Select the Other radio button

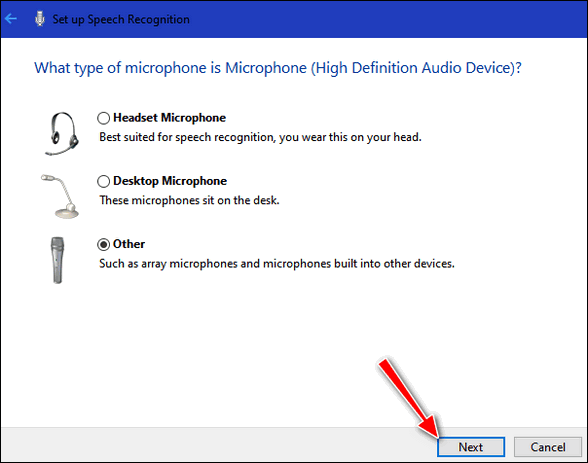tap(104, 244)
